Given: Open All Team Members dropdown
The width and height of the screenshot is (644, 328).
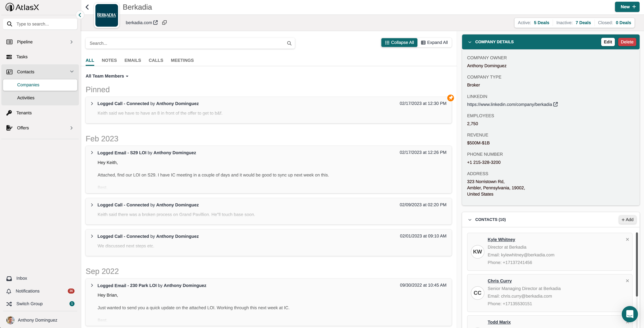Looking at the screenshot, I should click(x=107, y=76).
